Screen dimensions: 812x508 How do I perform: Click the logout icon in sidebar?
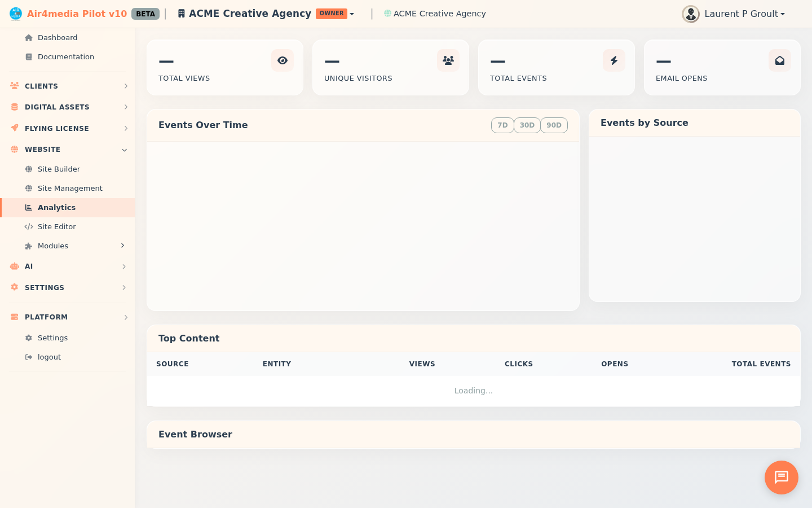29,357
